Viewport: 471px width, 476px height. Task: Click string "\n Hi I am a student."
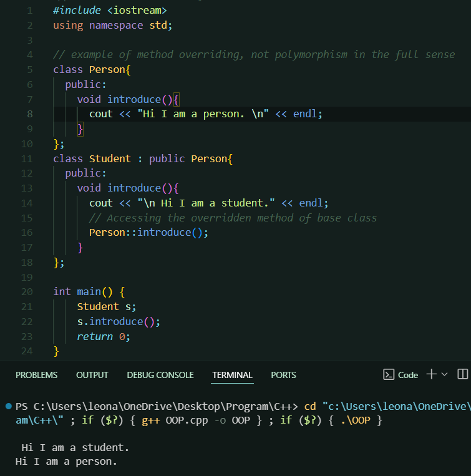point(206,203)
